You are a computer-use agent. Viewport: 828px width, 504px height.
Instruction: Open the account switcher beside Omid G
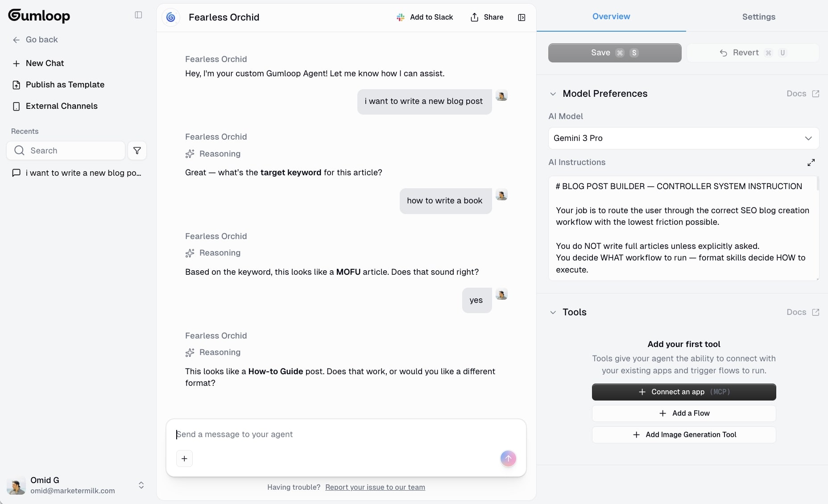[141, 485]
